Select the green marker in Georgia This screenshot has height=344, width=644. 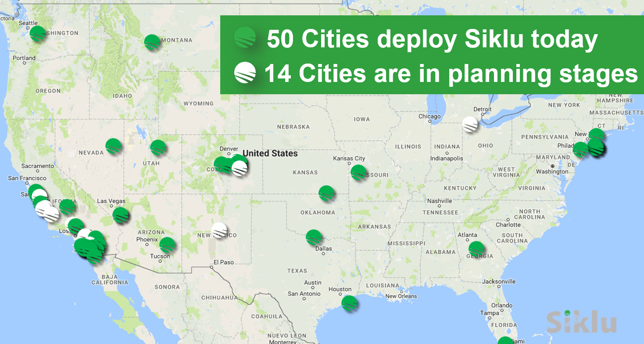click(476, 249)
